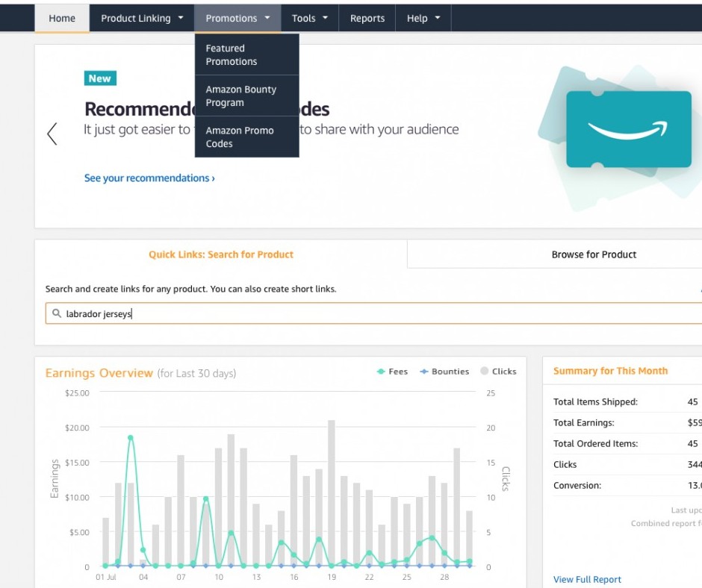Click the highest fees peak point on chart
702x588 pixels.
(130, 438)
